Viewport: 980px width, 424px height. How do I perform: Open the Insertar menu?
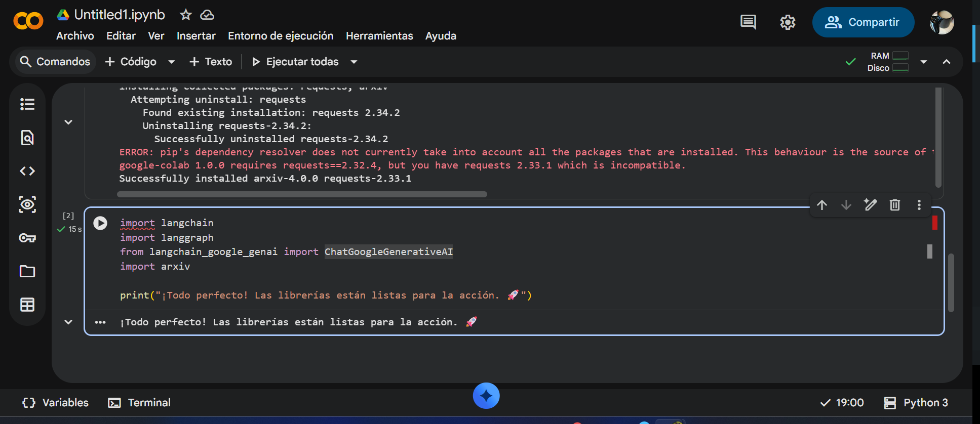196,36
